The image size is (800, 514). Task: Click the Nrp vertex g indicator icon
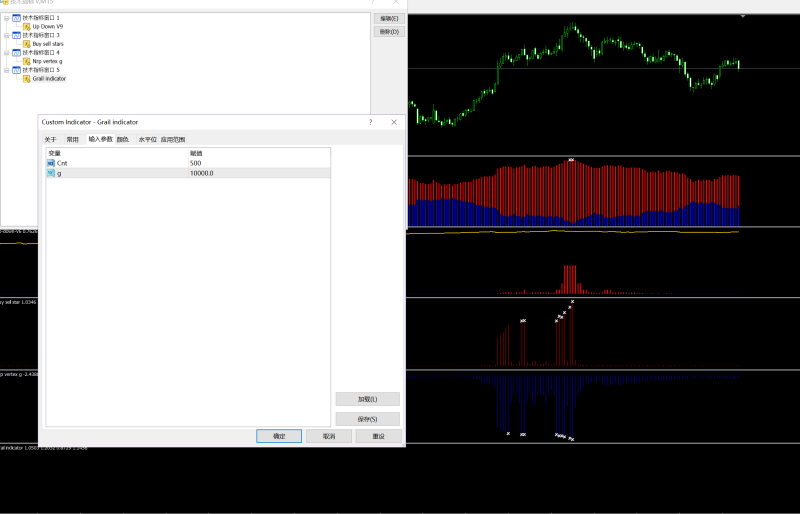point(27,61)
